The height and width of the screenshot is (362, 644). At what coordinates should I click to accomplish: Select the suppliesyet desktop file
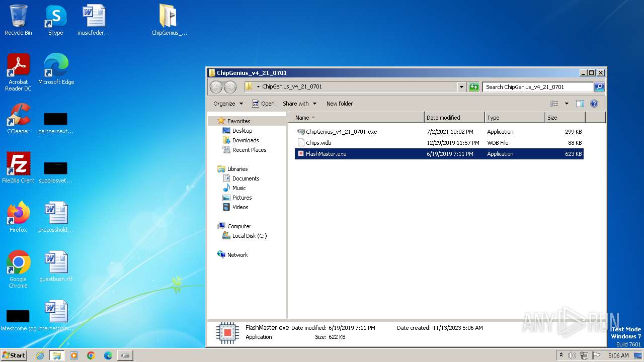[56, 173]
